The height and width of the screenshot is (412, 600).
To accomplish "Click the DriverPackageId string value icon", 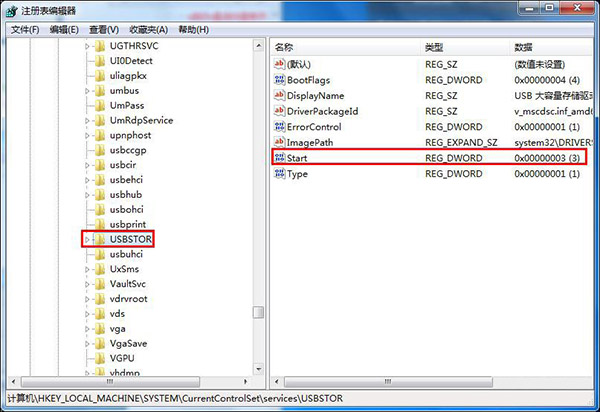I will click(x=280, y=111).
